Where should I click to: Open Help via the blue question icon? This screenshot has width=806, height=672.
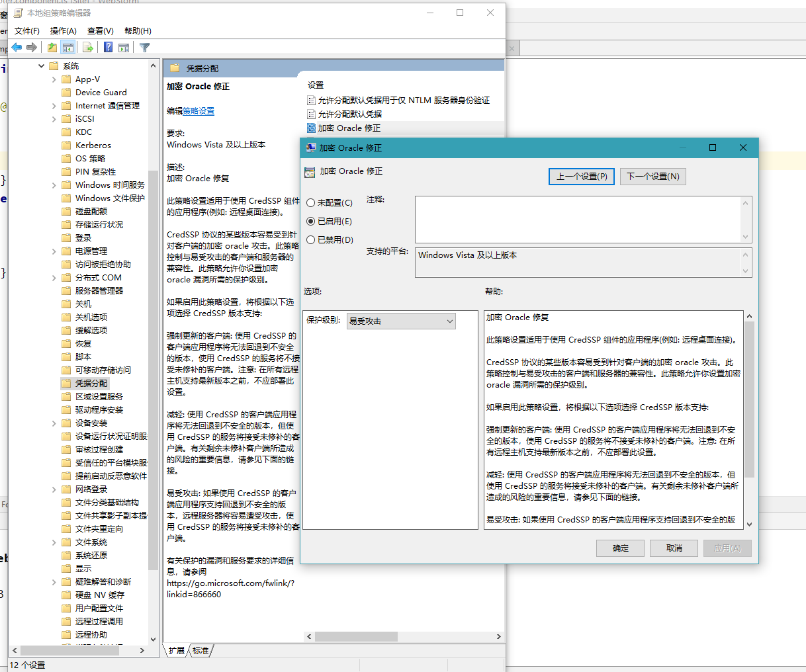coord(109,48)
